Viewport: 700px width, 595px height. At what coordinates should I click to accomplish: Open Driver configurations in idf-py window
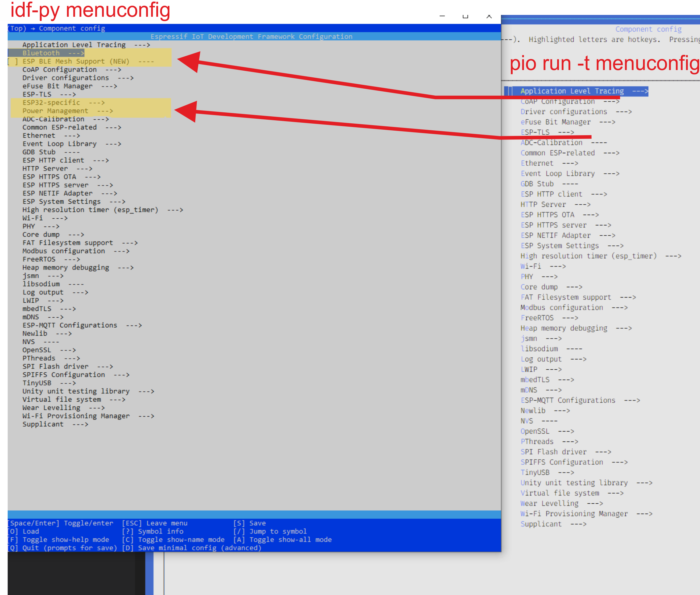(78, 78)
